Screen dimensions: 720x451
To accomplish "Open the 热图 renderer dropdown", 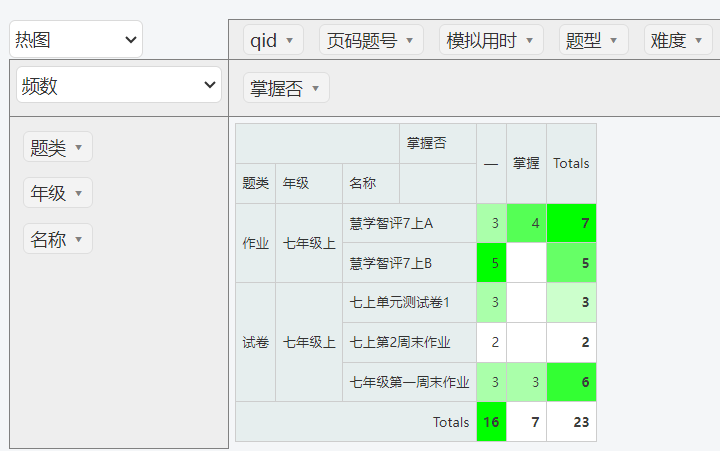I will (76, 40).
